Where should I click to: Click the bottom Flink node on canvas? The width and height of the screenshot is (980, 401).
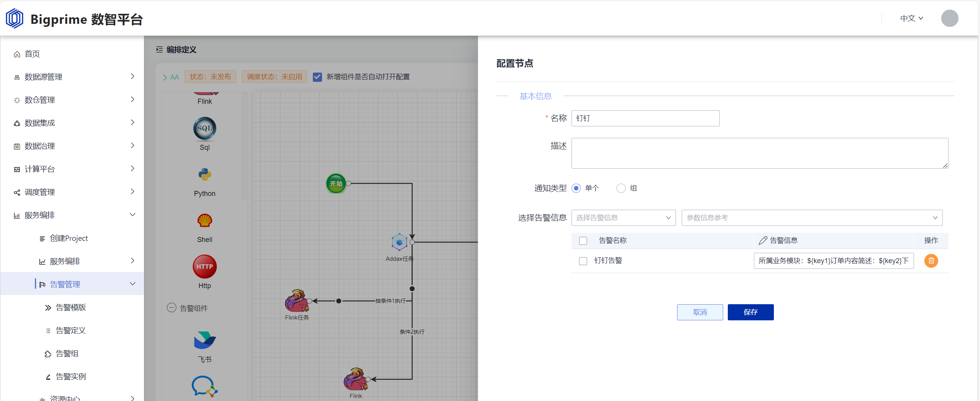tap(355, 379)
